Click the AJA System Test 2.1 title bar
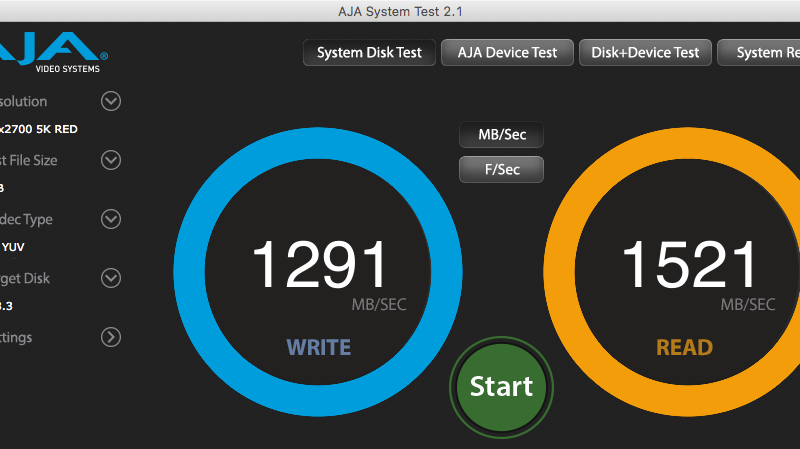The height and width of the screenshot is (449, 800). (400, 11)
